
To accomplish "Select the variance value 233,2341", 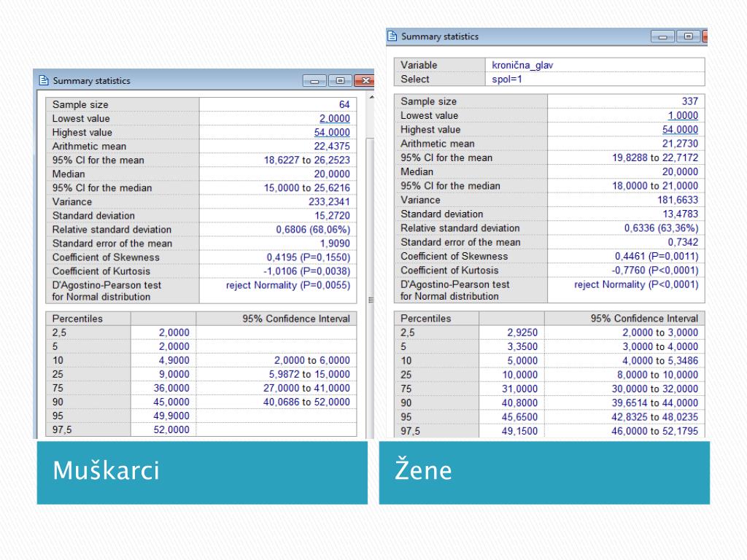I will (x=329, y=201).
